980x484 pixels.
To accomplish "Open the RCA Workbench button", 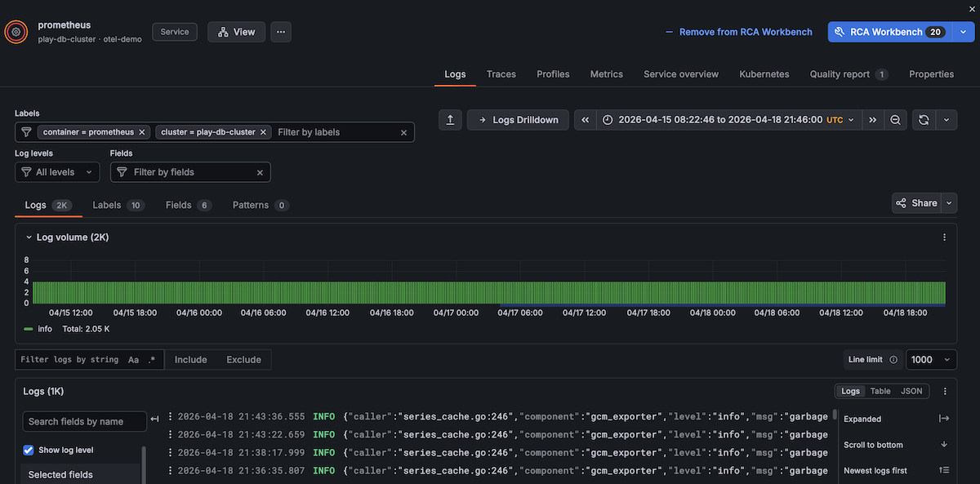I will [x=889, y=32].
